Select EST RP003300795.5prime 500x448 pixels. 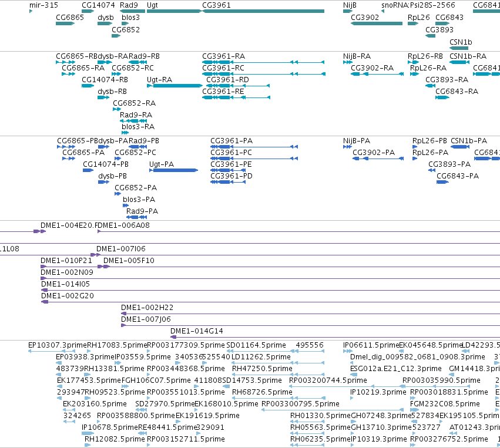click(x=300, y=404)
